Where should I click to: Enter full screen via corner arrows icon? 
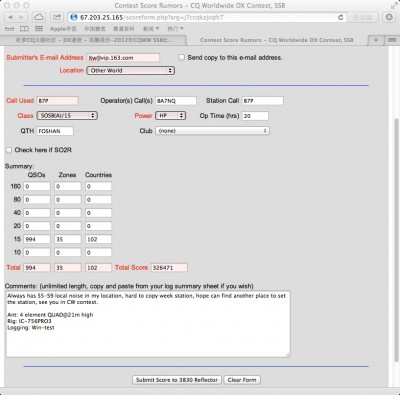click(x=394, y=5)
